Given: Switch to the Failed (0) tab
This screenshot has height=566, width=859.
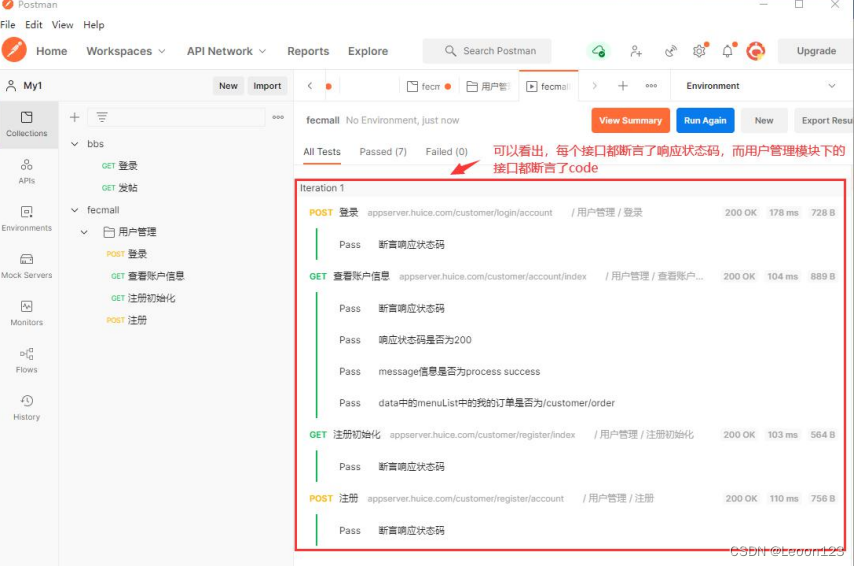Looking at the screenshot, I should click(446, 152).
